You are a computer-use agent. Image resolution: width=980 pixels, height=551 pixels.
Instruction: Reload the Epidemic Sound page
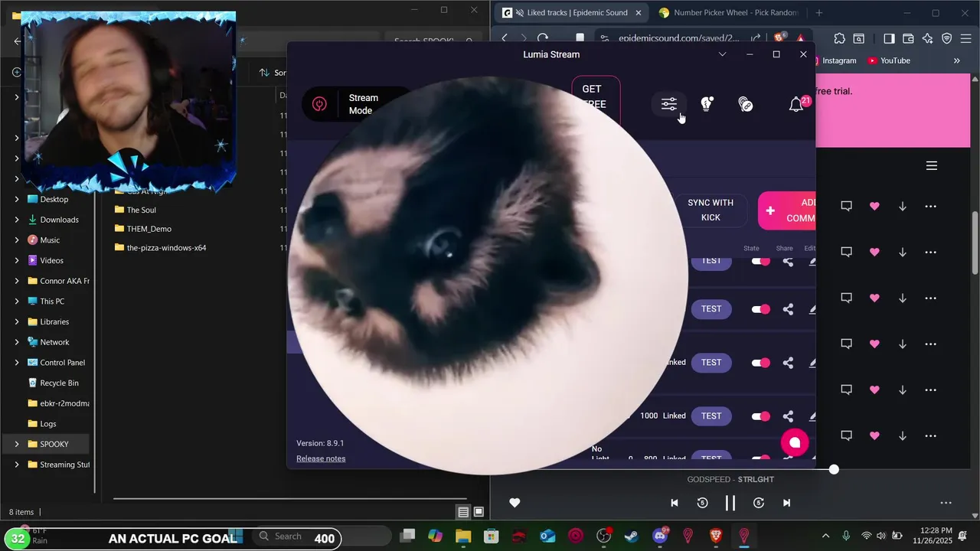click(x=543, y=38)
